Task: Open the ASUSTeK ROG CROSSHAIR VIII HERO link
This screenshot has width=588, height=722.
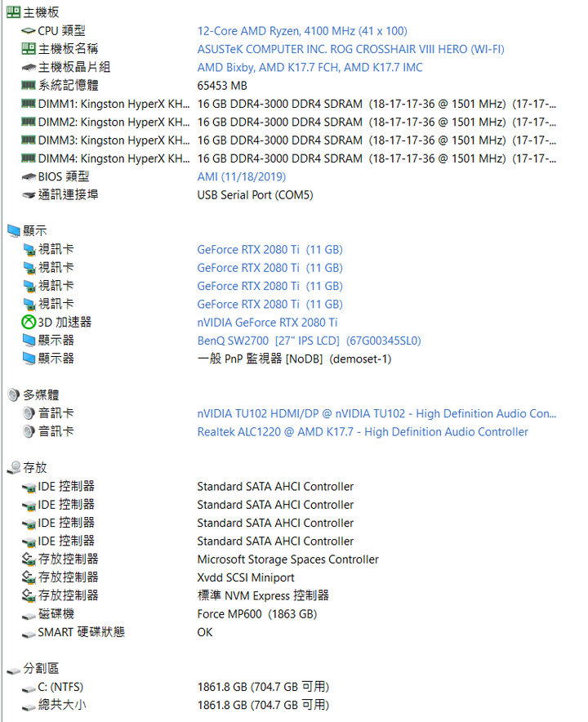Action: click(x=351, y=49)
